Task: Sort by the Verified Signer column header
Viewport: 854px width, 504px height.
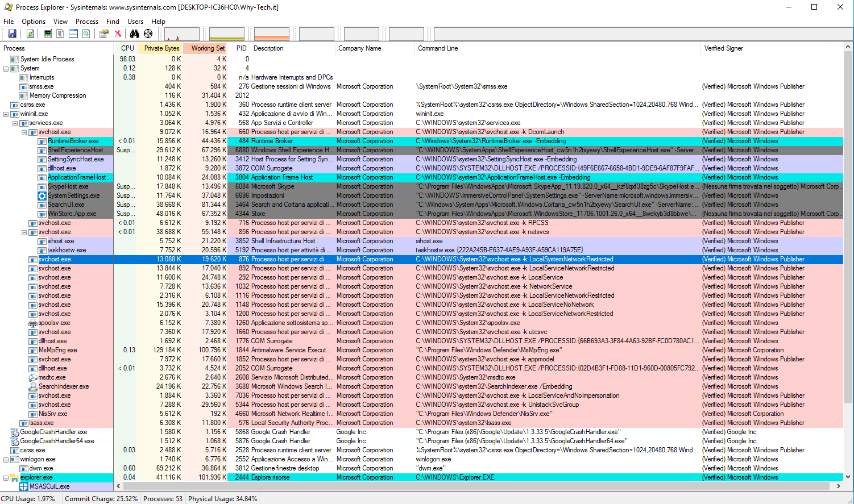Action: tap(772, 48)
